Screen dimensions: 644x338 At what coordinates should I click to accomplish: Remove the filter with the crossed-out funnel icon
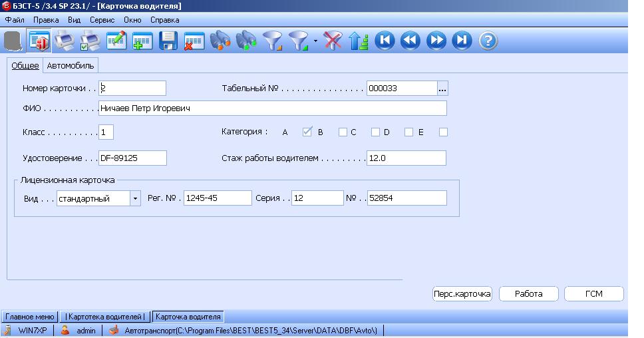coord(333,41)
